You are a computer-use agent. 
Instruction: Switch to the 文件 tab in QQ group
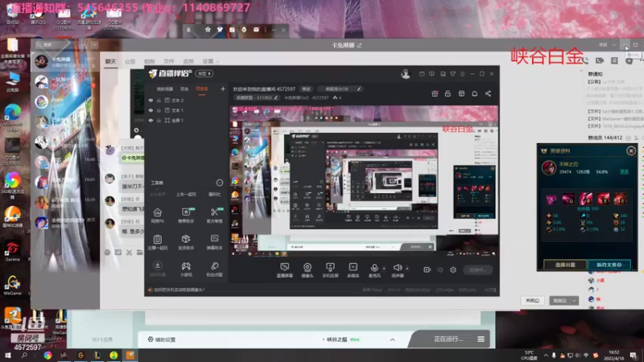[169, 62]
